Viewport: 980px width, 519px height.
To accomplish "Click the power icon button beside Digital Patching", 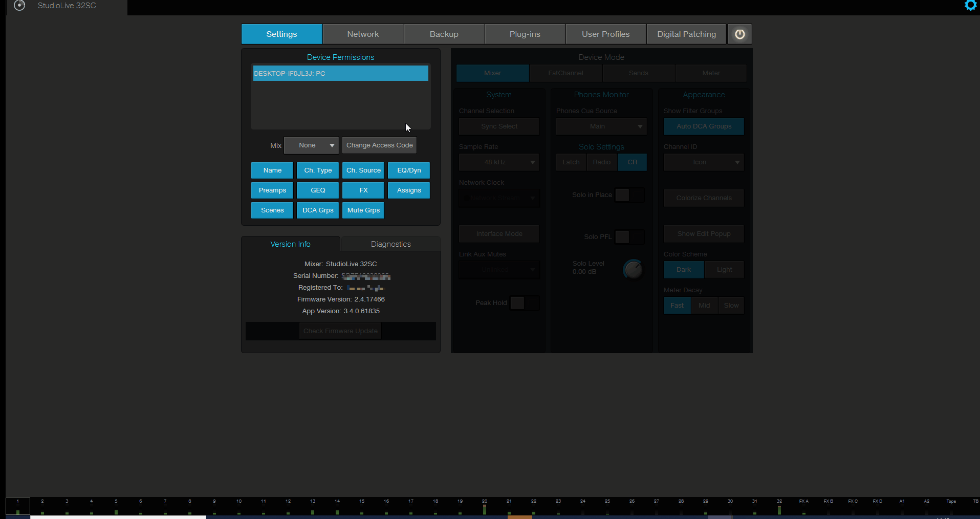I will (739, 34).
